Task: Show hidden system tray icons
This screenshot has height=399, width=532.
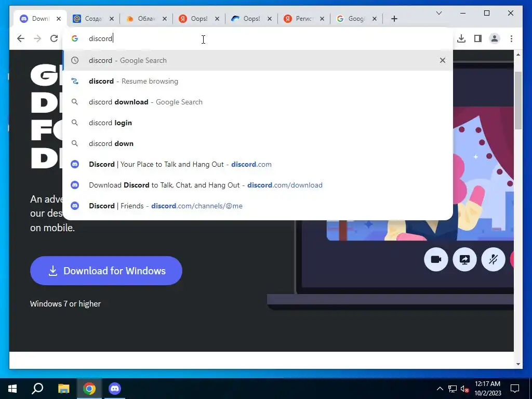Action: click(440, 389)
